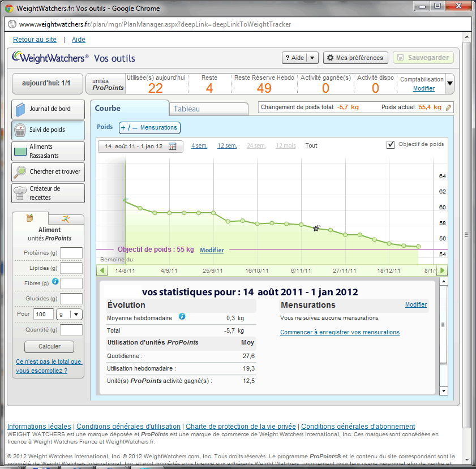Click the aujourd'hui: 1/1 button
This screenshot has width=476, height=469.
tap(48, 83)
